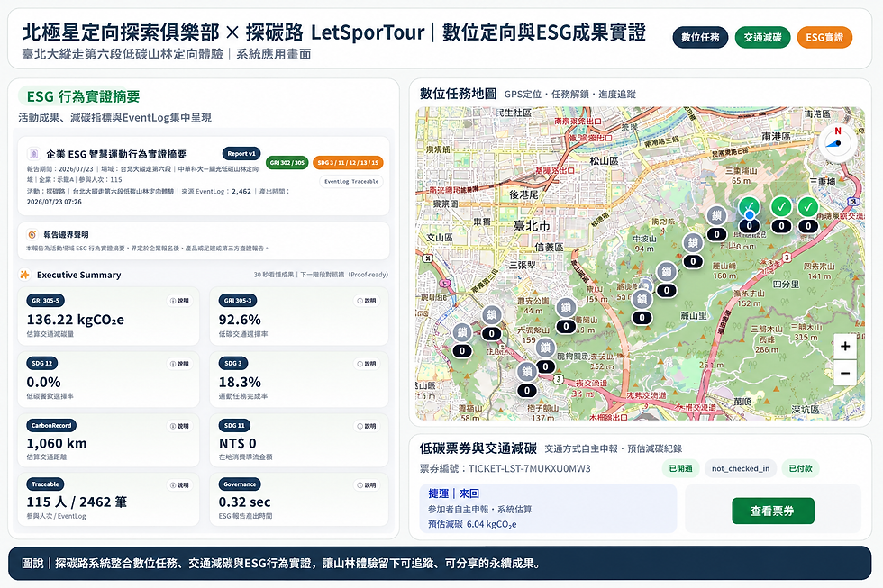Click the 18.3% 運動任務完成率 value
The image size is (883, 588).
tap(240, 382)
